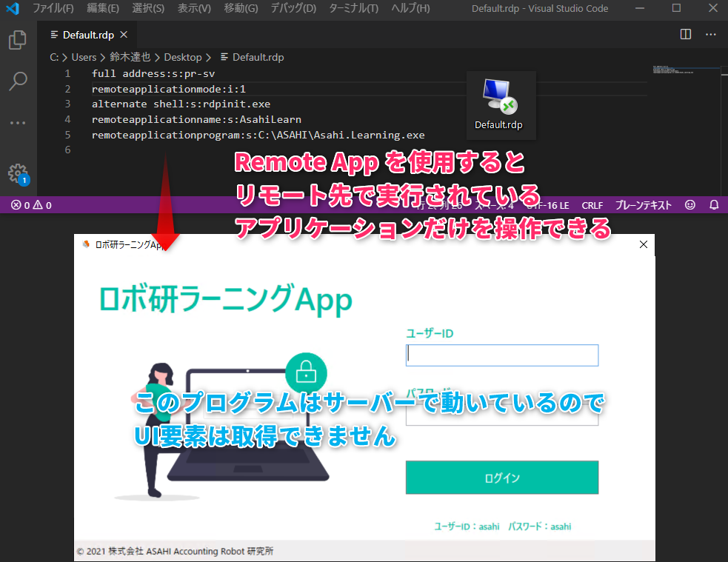
Task: Place cursor on line 'full address:s:pr-sv'
Action: [153, 74]
